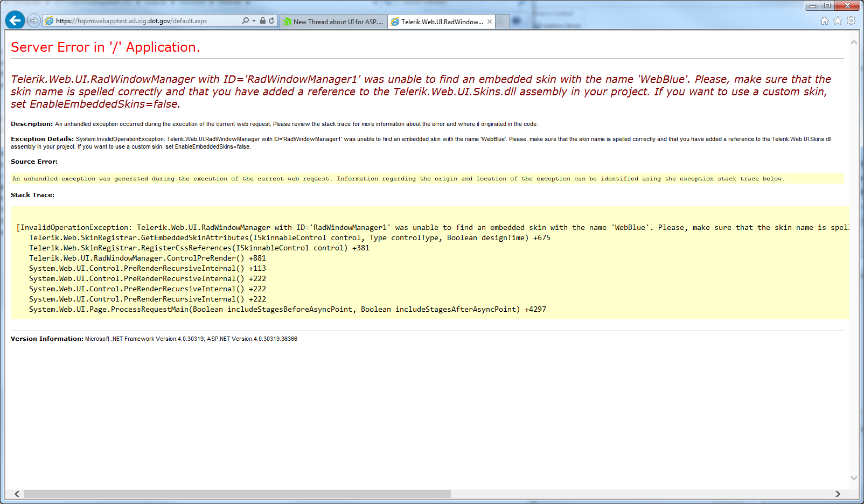
Task: Open the address bar autocomplete dropdown arrow
Action: point(254,21)
